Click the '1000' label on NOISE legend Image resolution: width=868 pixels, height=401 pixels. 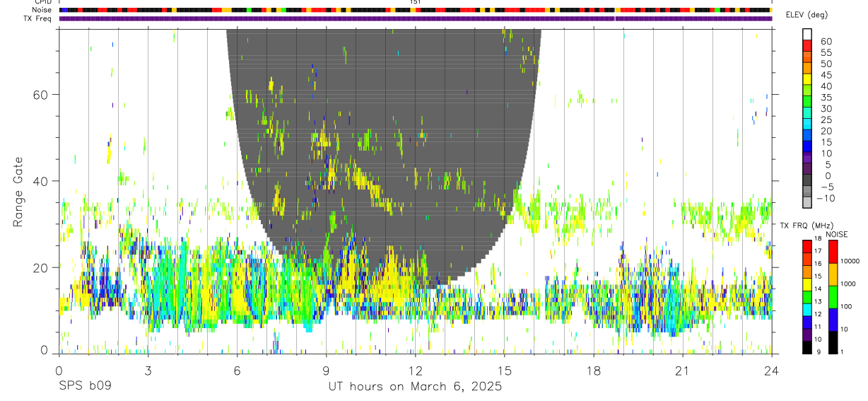848,284
